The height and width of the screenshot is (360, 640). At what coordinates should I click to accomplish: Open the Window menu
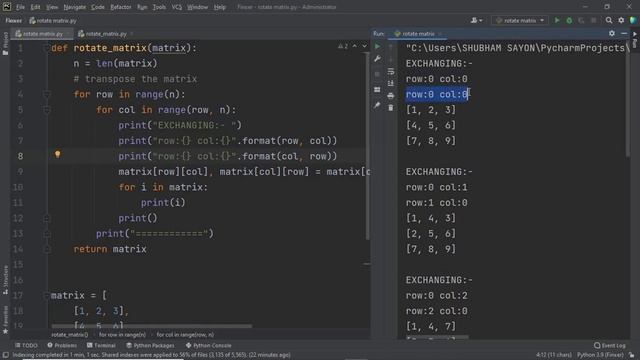tap(198, 7)
